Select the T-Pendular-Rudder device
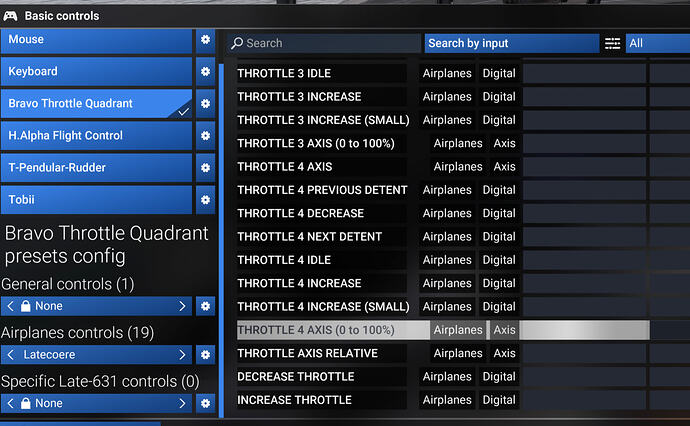 [x=96, y=168]
